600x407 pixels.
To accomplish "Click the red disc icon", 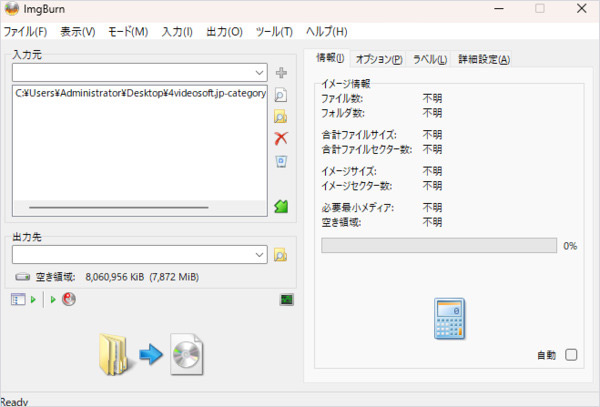I will 69,299.
